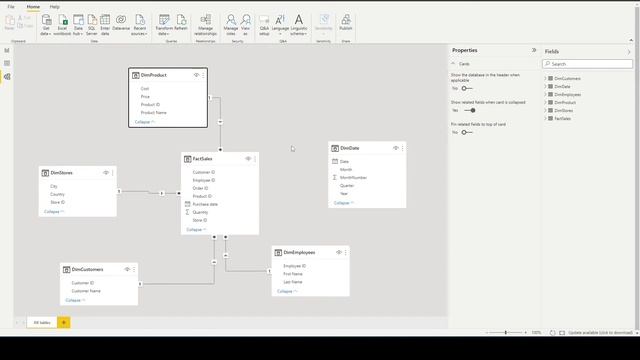This screenshot has width=640, height=360.
Task: Expand DimProduct in the Fields pane
Action: tap(545, 102)
